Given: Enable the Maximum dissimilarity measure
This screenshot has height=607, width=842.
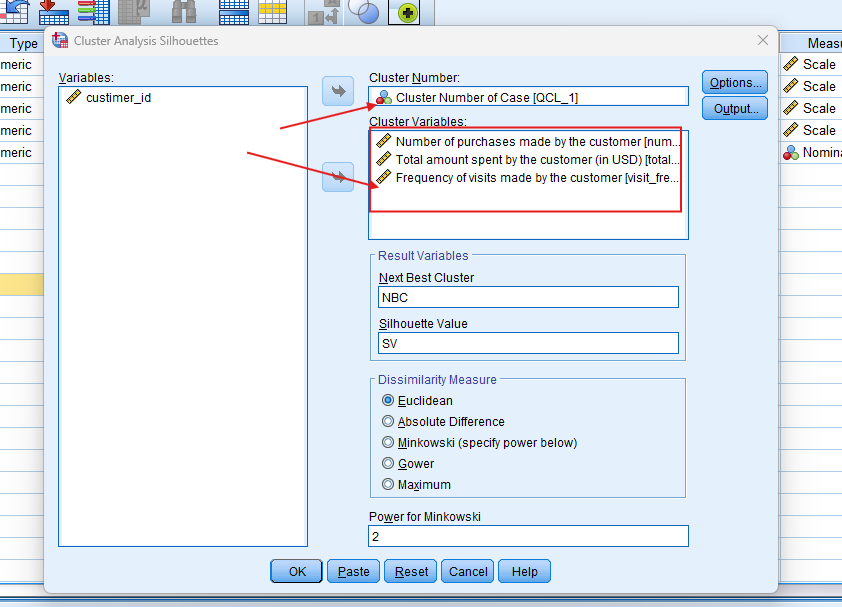Looking at the screenshot, I should tap(388, 485).
